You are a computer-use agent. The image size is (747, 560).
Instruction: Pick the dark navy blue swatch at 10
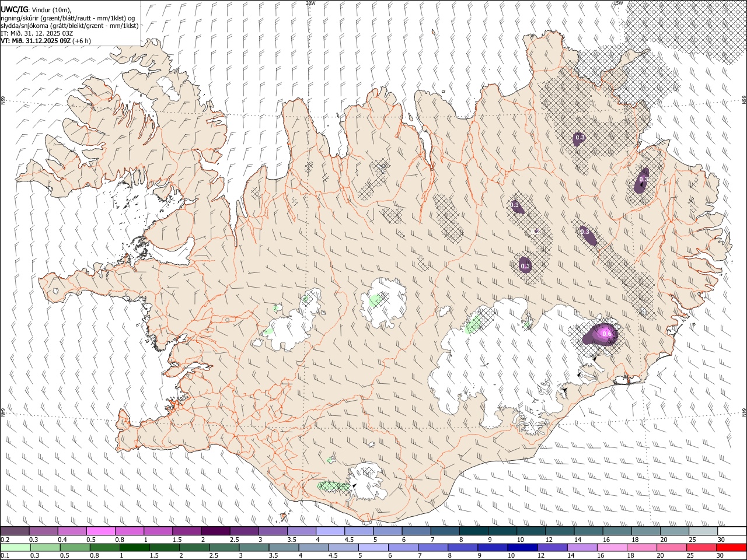coord(521,547)
